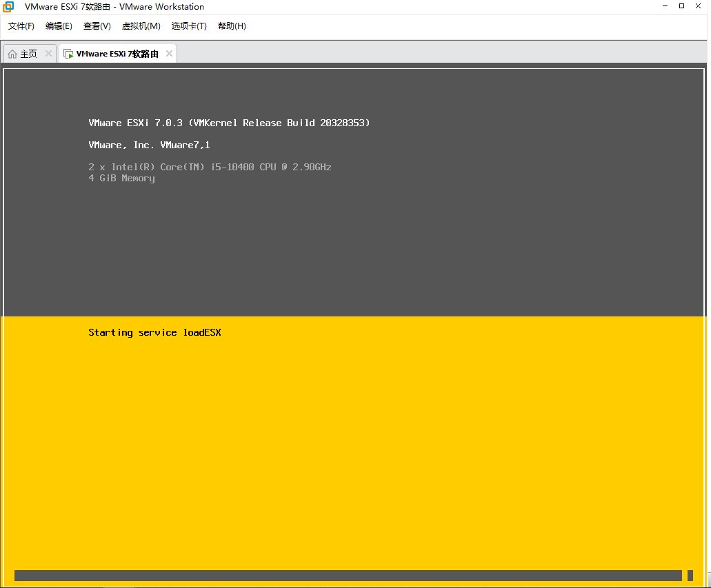Click the Starting service loadESX text
This screenshot has width=711, height=588.
(x=154, y=332)
